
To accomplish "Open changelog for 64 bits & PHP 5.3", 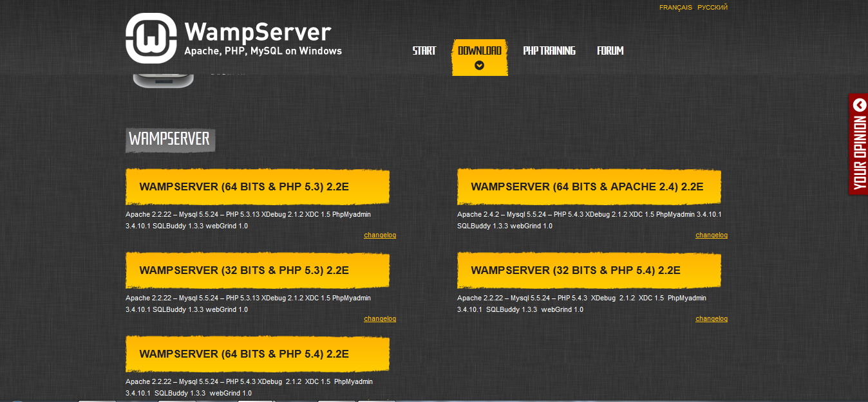I will pos(380,235).
